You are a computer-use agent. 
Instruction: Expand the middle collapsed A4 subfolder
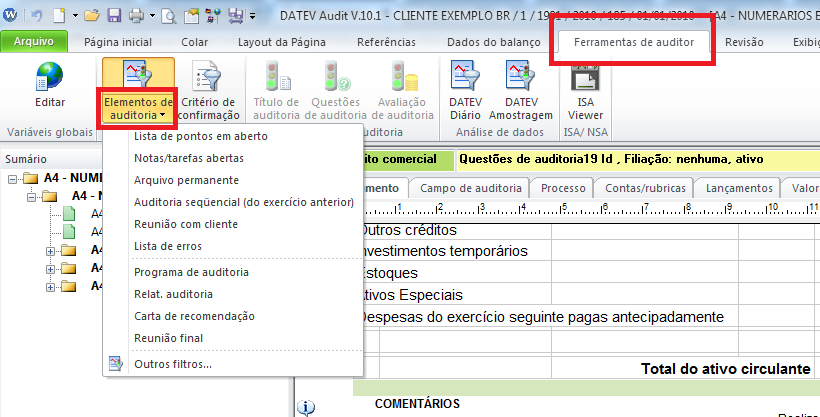(50, 269)
